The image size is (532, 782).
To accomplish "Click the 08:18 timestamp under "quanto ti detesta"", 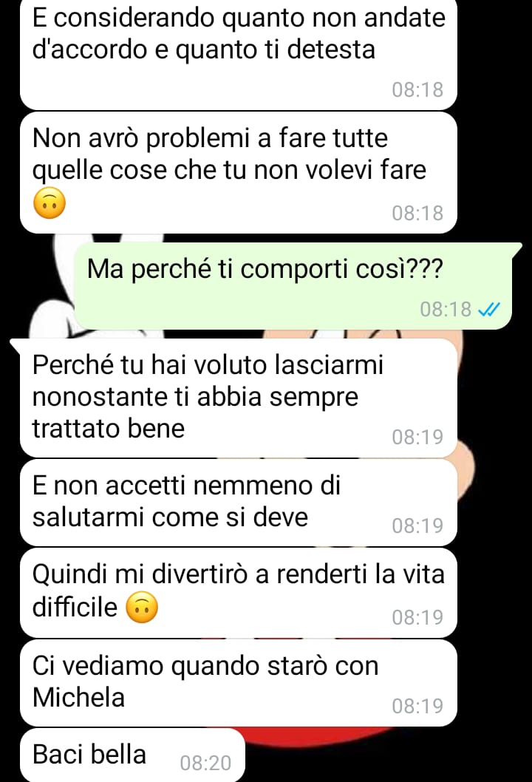I will [x=417, y=89].
